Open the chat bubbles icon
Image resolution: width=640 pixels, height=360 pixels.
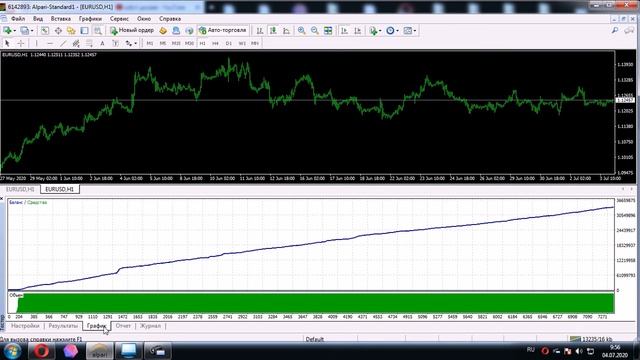(629, 30)
